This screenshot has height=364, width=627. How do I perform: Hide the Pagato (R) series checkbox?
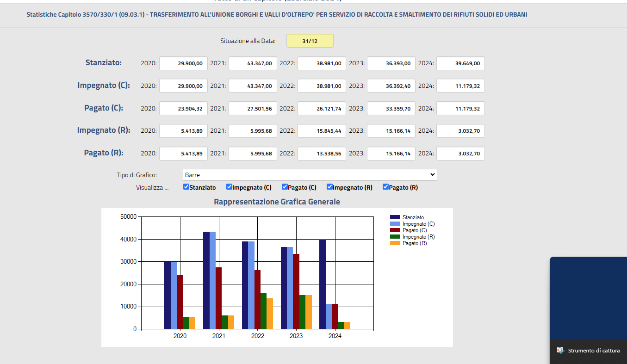tap(385, 187)
